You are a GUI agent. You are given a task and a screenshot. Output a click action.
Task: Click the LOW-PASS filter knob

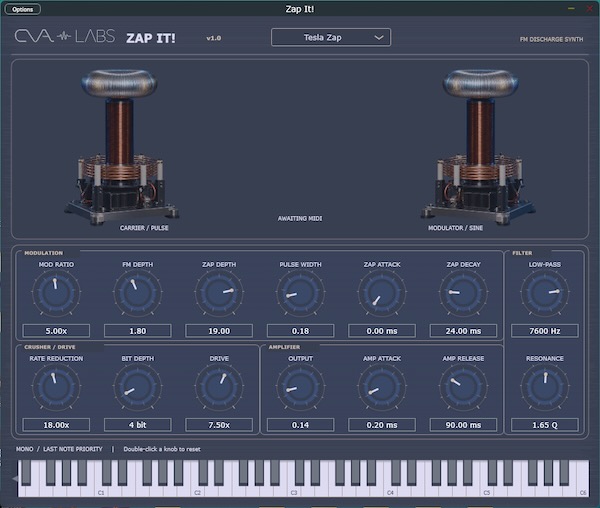coord(545,293)
